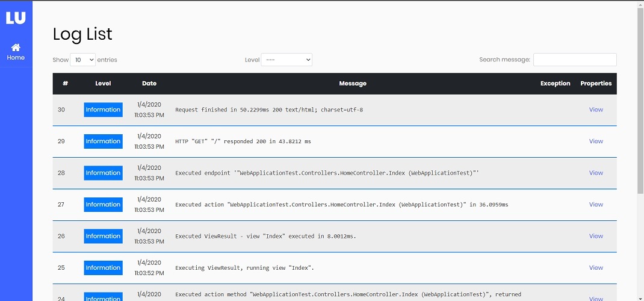Click the Log List page heading
Screen dimensions: 644x301
pyautogui.click(x=82, y=34)
